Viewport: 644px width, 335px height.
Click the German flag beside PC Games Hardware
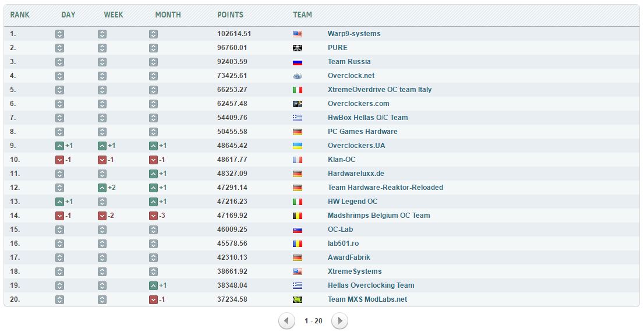tap(298, 132)
